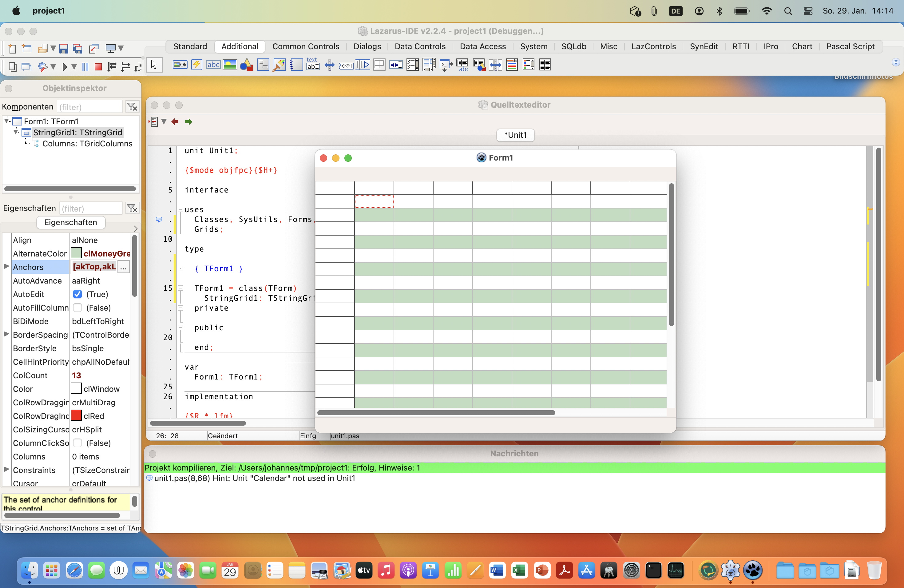This screenshot has width=904, height=588.
Task: Expand the Constraints property group
Action: 6,470
